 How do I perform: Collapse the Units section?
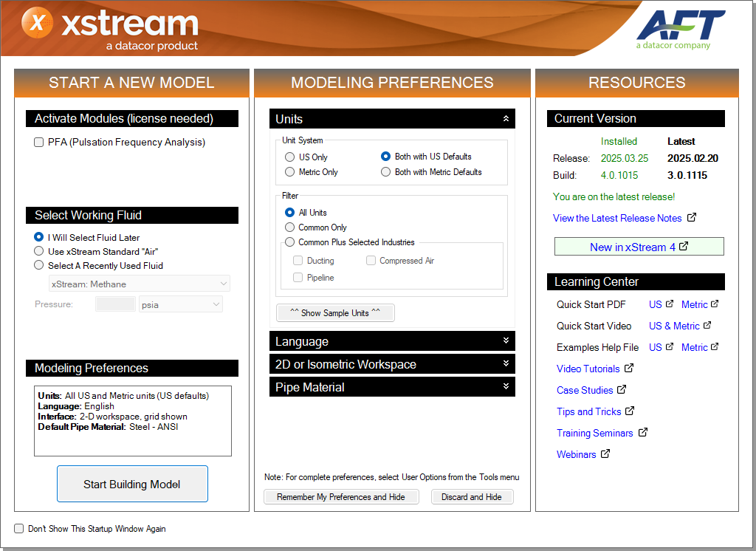[x=506, y=119]
